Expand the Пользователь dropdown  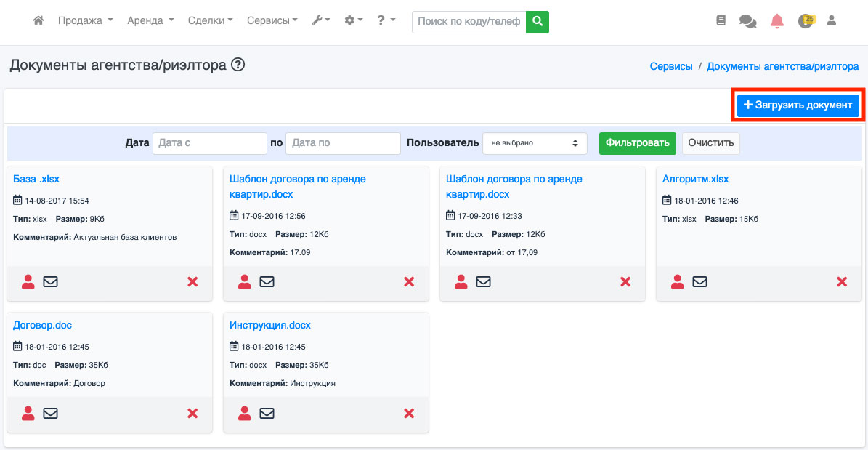click(535, 143)
